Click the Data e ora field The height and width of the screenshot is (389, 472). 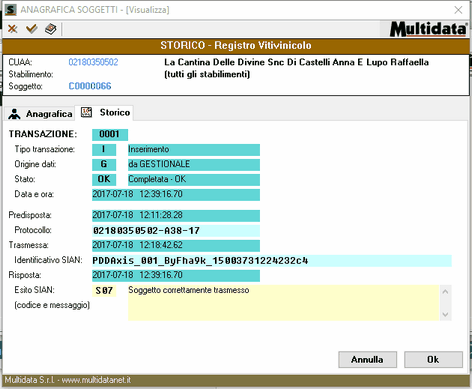tap(176, 195)
